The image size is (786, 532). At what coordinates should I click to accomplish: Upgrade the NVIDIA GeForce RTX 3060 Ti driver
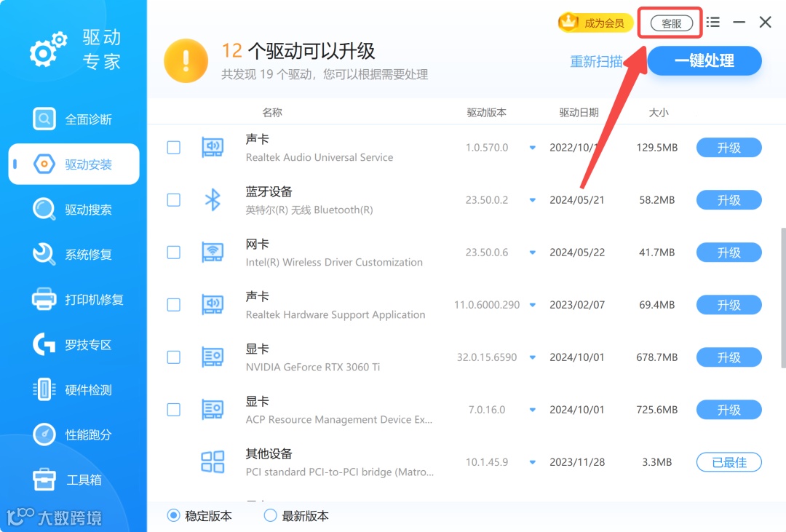click(x=729, y=357)
